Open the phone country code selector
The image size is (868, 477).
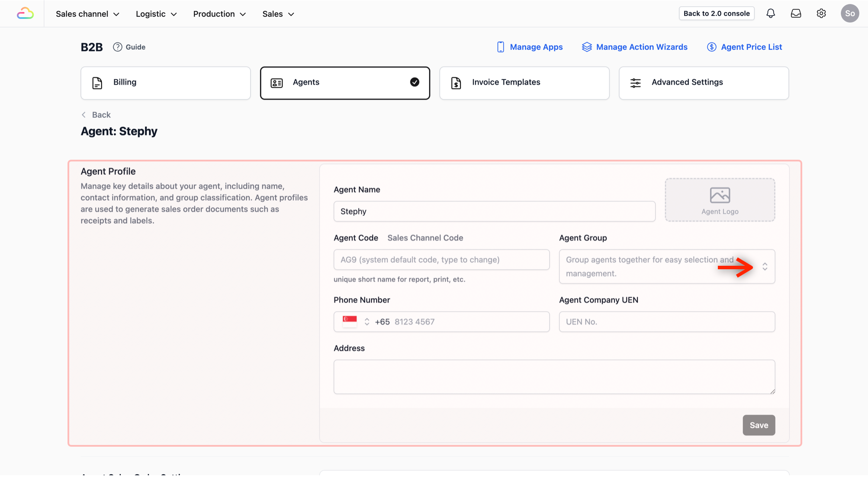[356, 322]
